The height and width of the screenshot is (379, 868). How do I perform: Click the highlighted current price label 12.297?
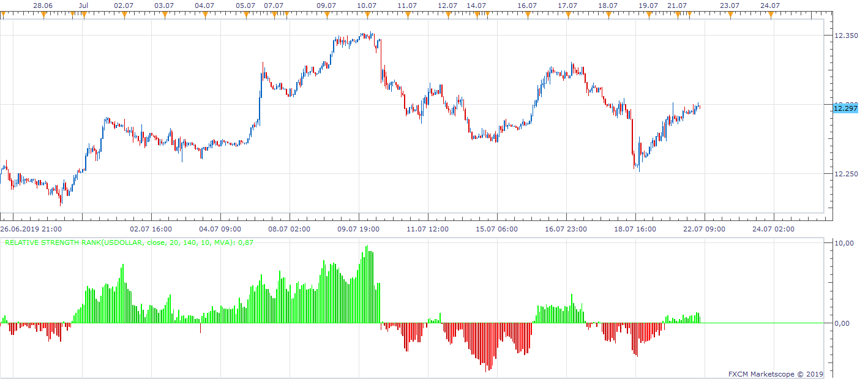point(845,108)
